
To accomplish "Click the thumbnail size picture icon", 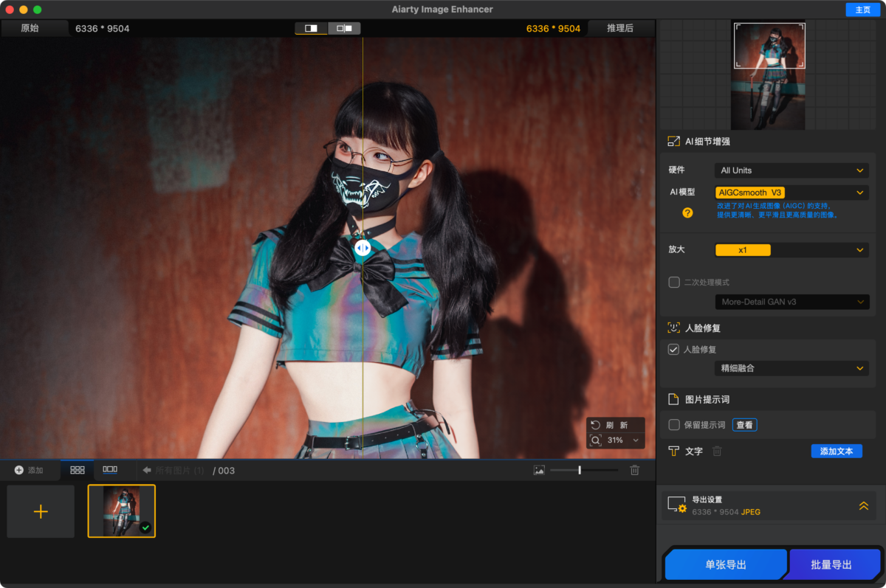I will tap(539, 470).
